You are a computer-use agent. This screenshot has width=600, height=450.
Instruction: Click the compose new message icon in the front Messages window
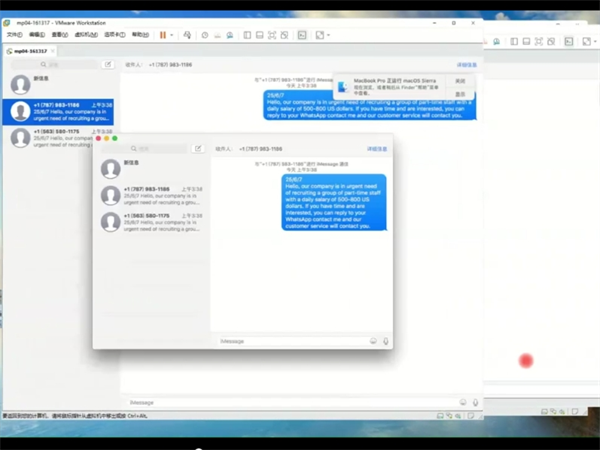[198, 148]
